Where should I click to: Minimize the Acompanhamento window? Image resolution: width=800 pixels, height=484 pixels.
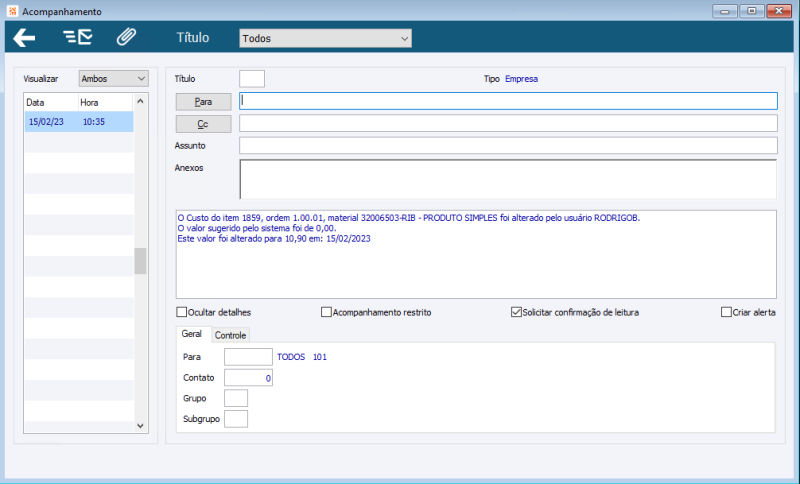coord(724,11)
